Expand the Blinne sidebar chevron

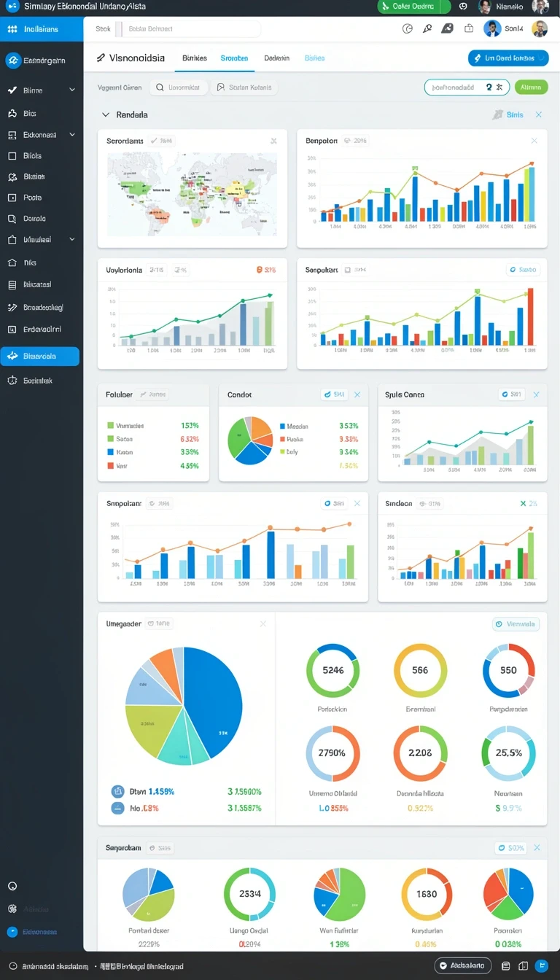coord(71,90)
